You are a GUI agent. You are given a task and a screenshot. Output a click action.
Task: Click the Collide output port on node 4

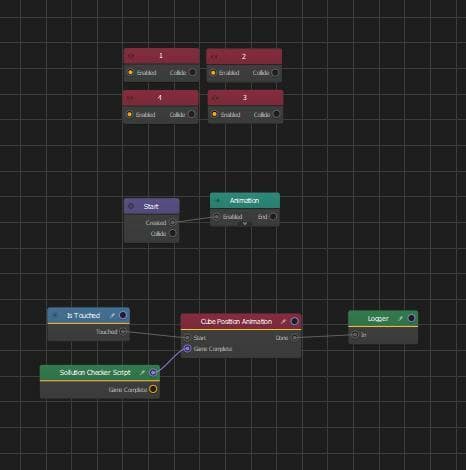(x=192, y=114)
